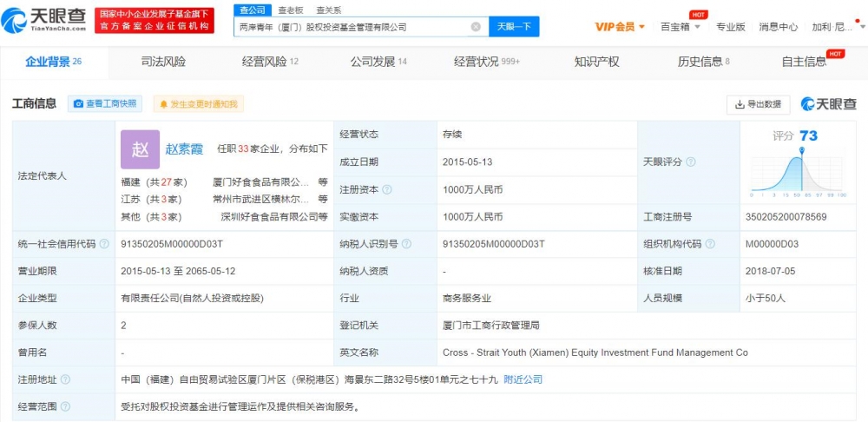Click the 福建 (共27家) entry
The height and width of the screenshot is (422, 868).
[x=155, y=182]
